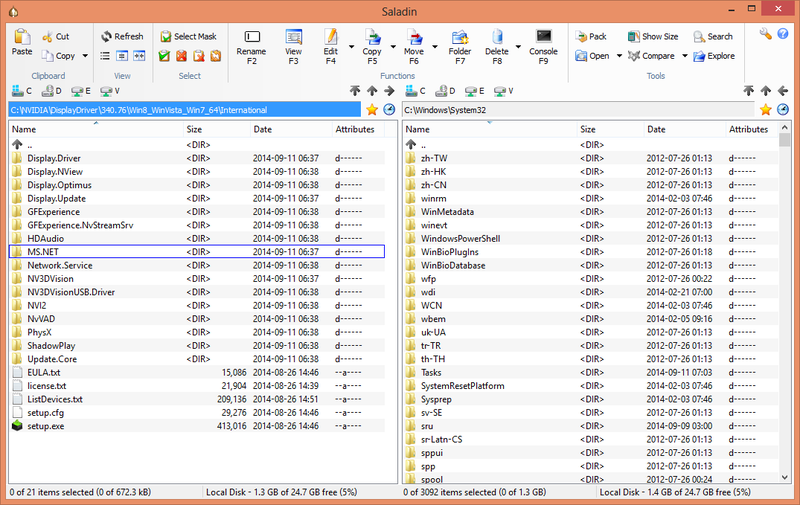Open the Search tool
The image size is (800, 505).
pos(713,36)
